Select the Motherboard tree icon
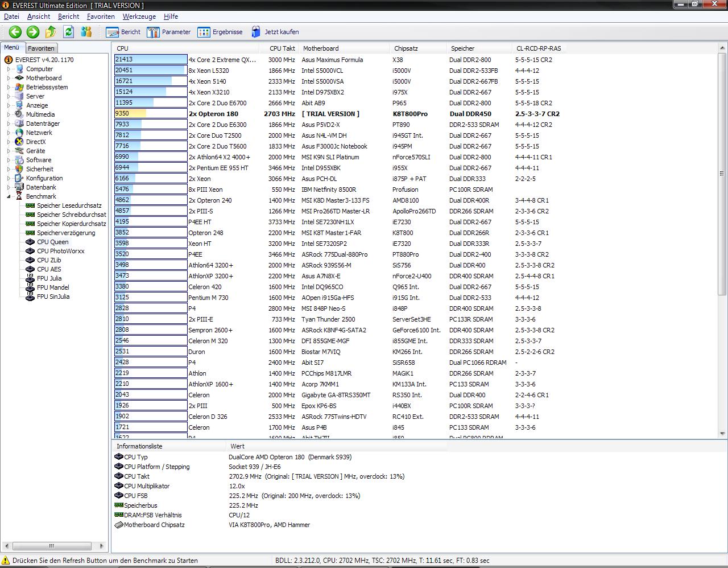 20,78
